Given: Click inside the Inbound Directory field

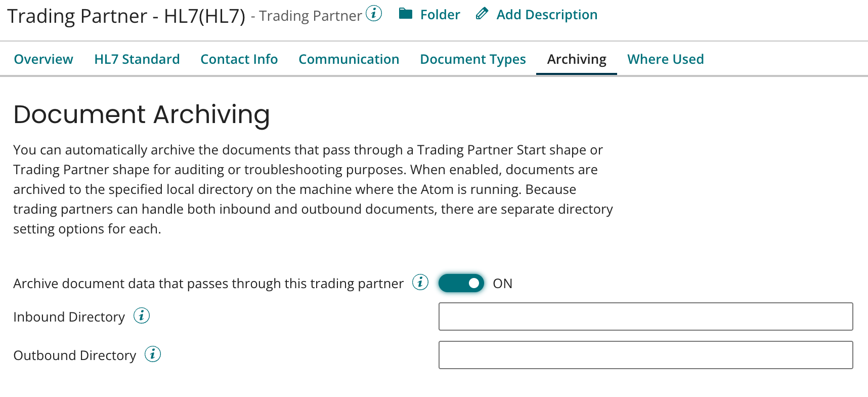Looking at the screenshot, I should [645, 316].
